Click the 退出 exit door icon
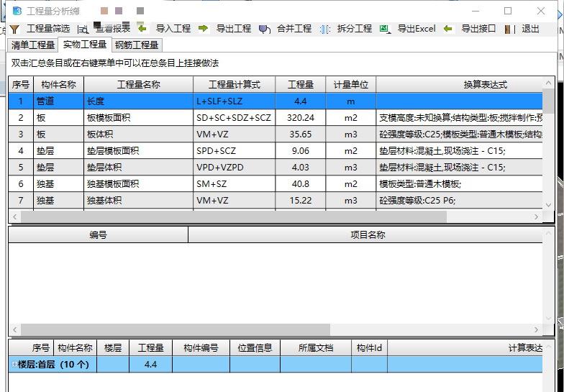This screenshot has height=392, width=564. point(509,29)
